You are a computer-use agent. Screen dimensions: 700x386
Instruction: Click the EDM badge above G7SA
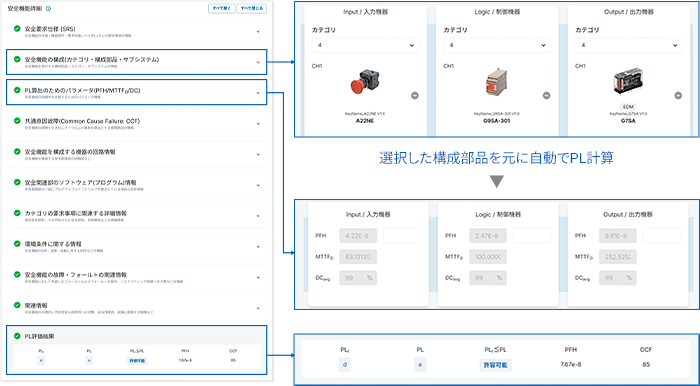[x=629, y=107]
